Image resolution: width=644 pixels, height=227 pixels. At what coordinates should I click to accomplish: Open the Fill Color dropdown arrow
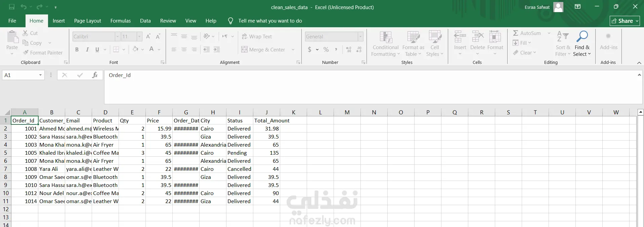142,49
